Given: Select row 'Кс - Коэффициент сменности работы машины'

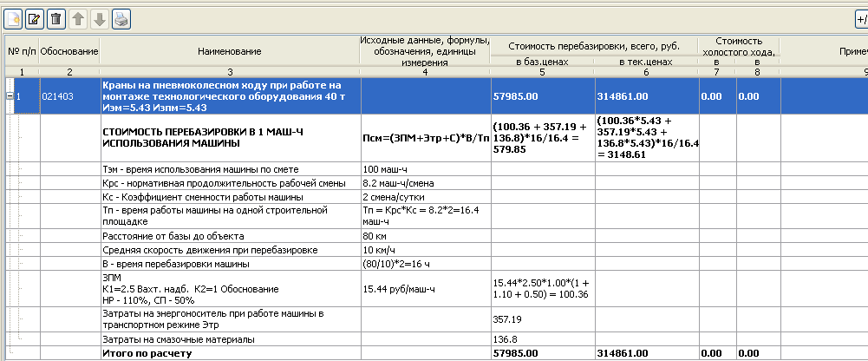Looking at the screenshot, I should click(231, 197).
